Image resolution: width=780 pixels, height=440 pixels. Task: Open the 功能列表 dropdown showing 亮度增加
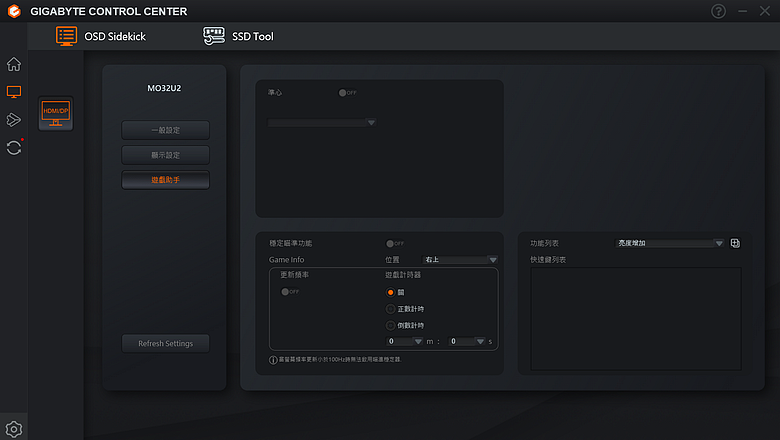pos(670,243)
